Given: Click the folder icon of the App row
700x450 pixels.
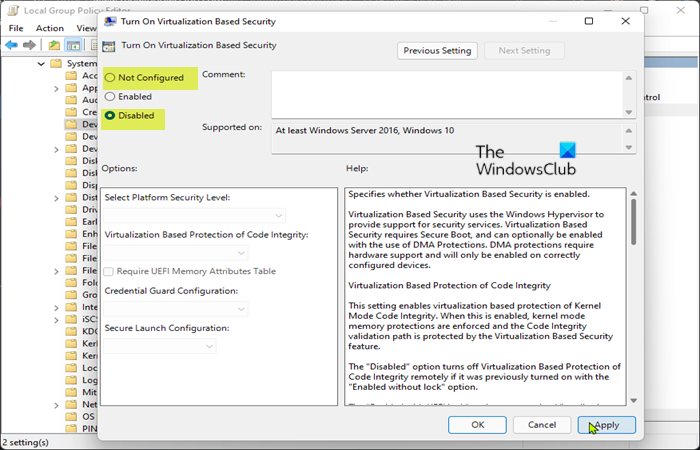Looking at the screenshot, I should [71, 88].
